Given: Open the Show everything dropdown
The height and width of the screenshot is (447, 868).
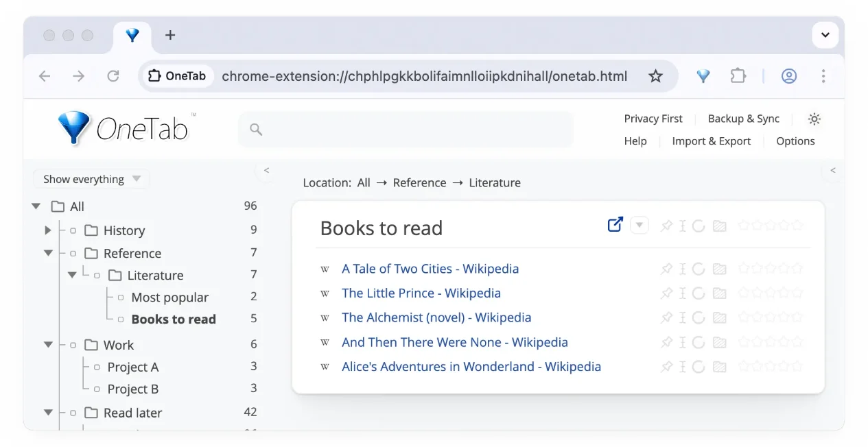Looking at the screenshot, I should [91, 180].
